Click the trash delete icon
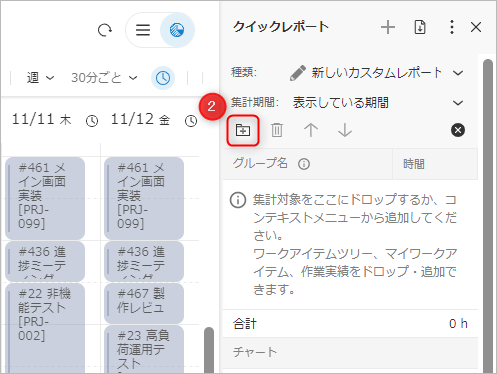 [x=277, y=130]
